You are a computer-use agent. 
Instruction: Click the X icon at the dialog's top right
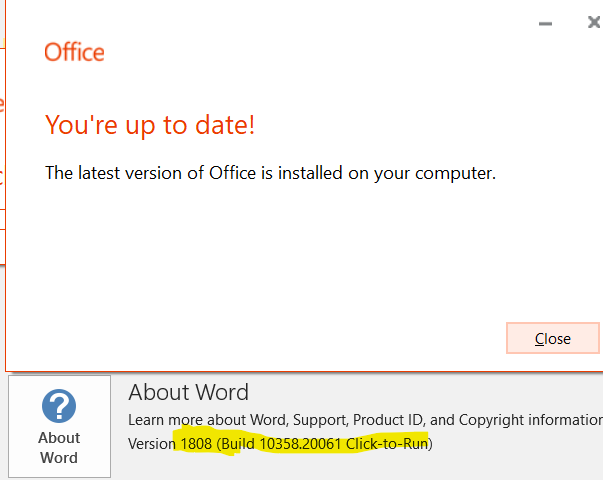click(594, 22)
